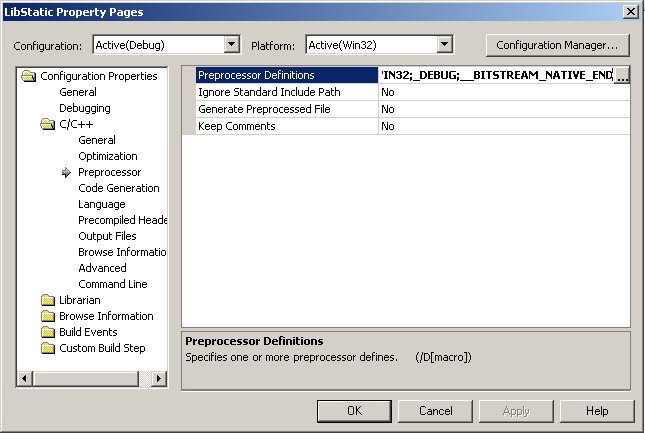The image size is (645, 433).
Task: Click the Configuration Manager button
Action: click(x=557, y=45)
